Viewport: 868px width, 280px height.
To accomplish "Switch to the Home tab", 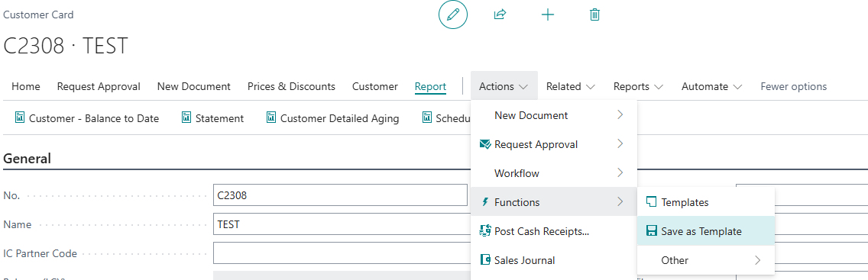I will coord(26,86).
